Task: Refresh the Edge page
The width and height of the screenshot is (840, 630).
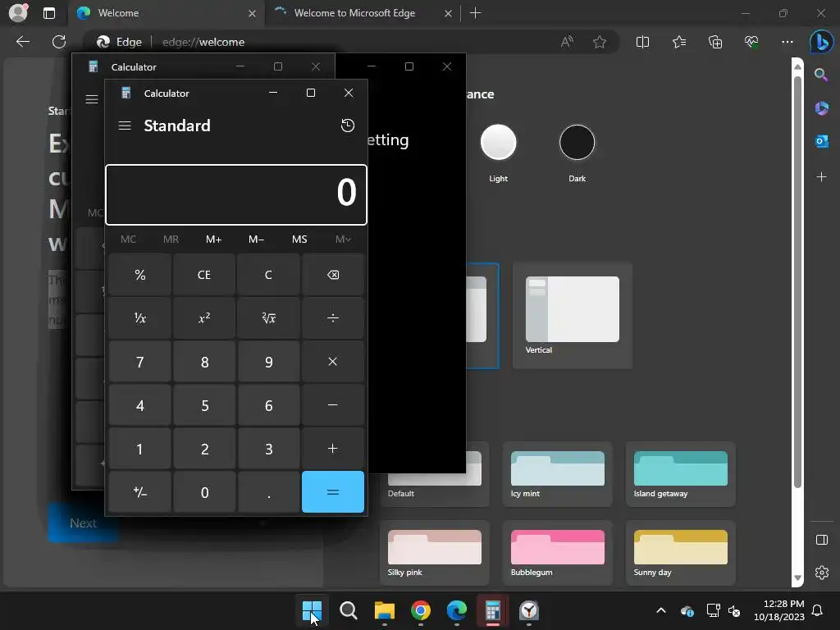Action: click(x=59, y=42)
